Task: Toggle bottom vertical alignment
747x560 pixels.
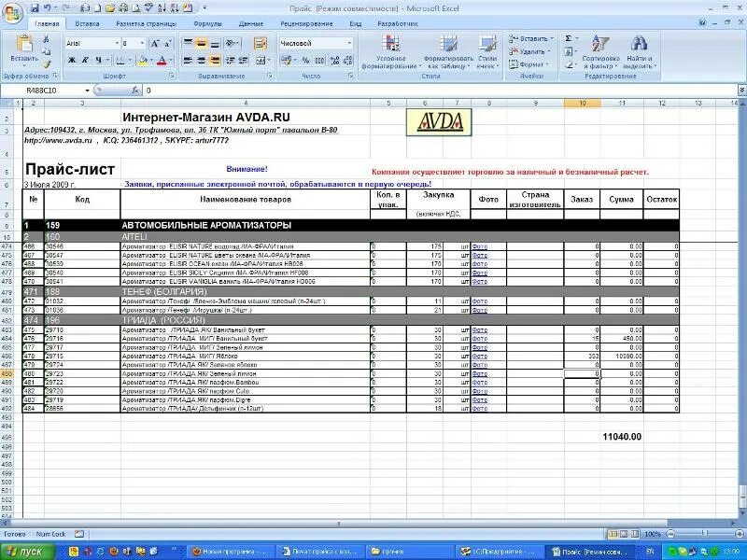Action: [215, 43]
